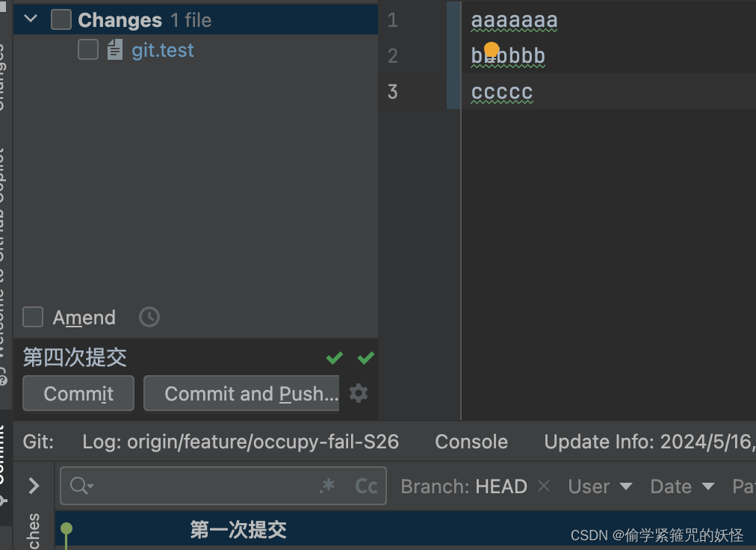The image size is (756, 550).
Task: Toggle match case with the Cc icon
Action: (x=365, y=486)
